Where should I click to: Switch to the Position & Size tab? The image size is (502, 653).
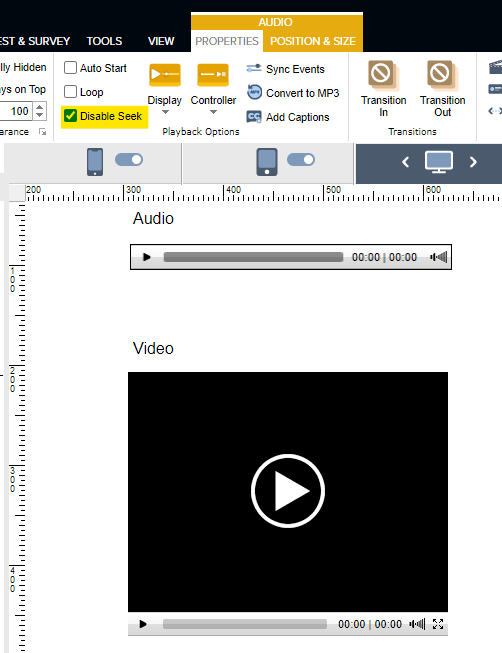(x=313, y=41)
